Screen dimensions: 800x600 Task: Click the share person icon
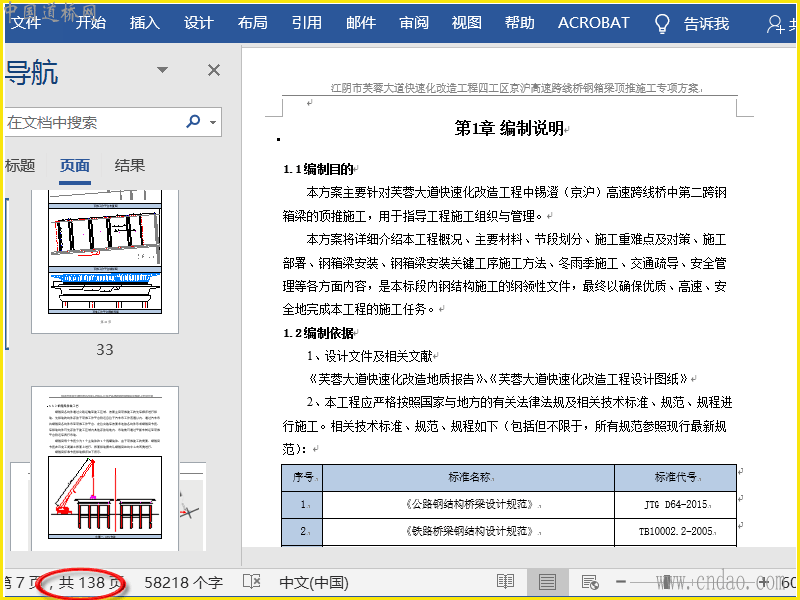click(x=775, y=24)
